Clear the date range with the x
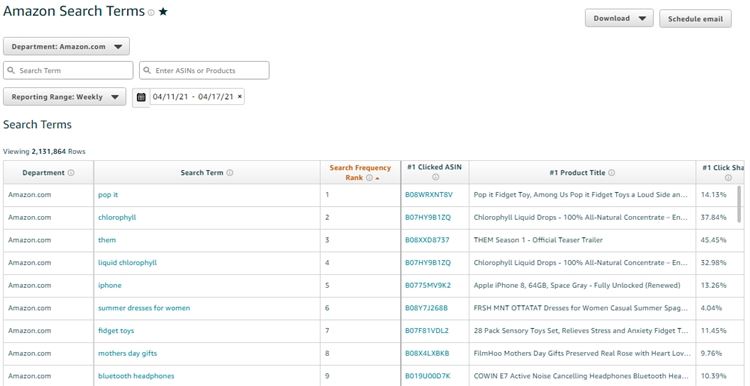The image size is (750, 386). [240, 97]
